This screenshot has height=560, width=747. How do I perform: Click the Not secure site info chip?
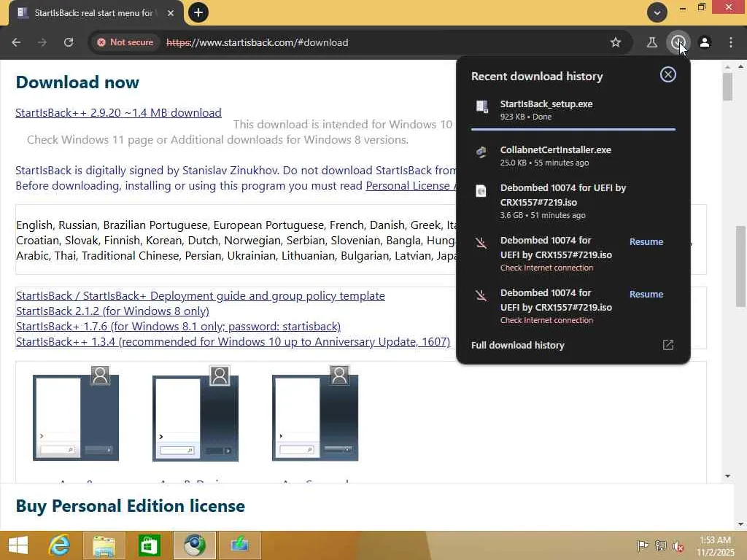click(x=125, y=42)
